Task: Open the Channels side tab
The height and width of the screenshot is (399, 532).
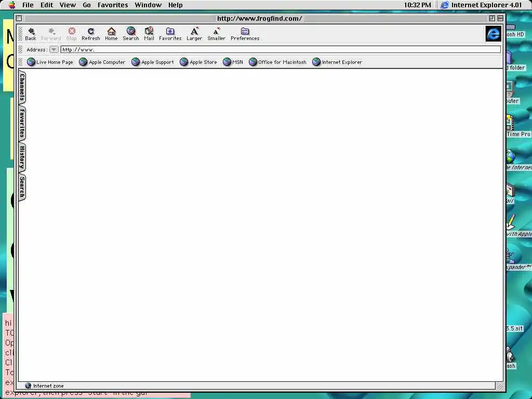Action: tap(22, 87)
